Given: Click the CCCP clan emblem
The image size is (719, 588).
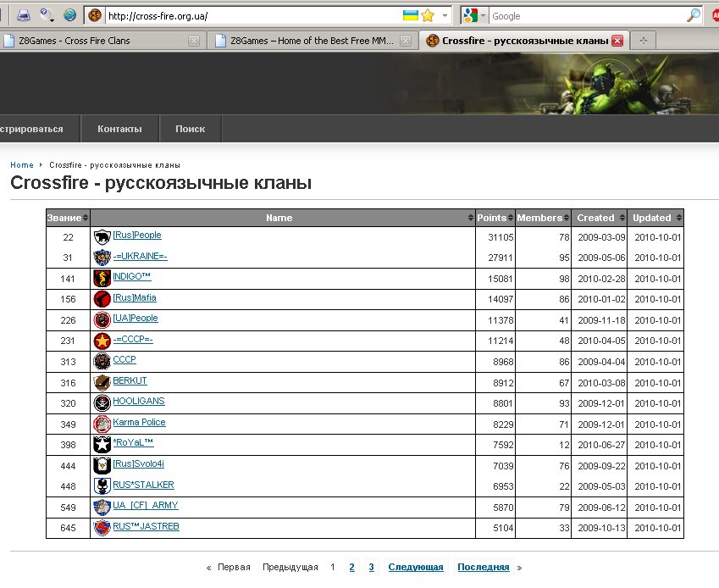Looking at the screenshot, I should pyautogui.click(x=102, y=362).
